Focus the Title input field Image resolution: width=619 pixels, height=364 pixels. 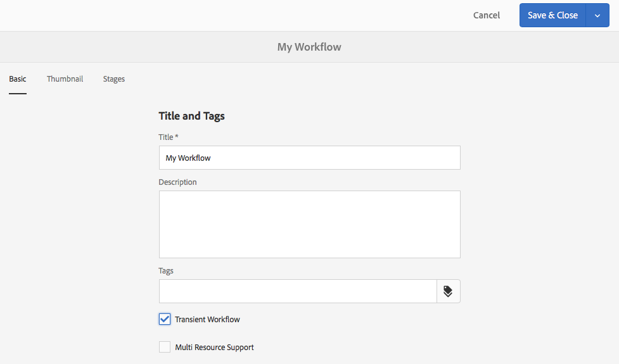[309, 158]
